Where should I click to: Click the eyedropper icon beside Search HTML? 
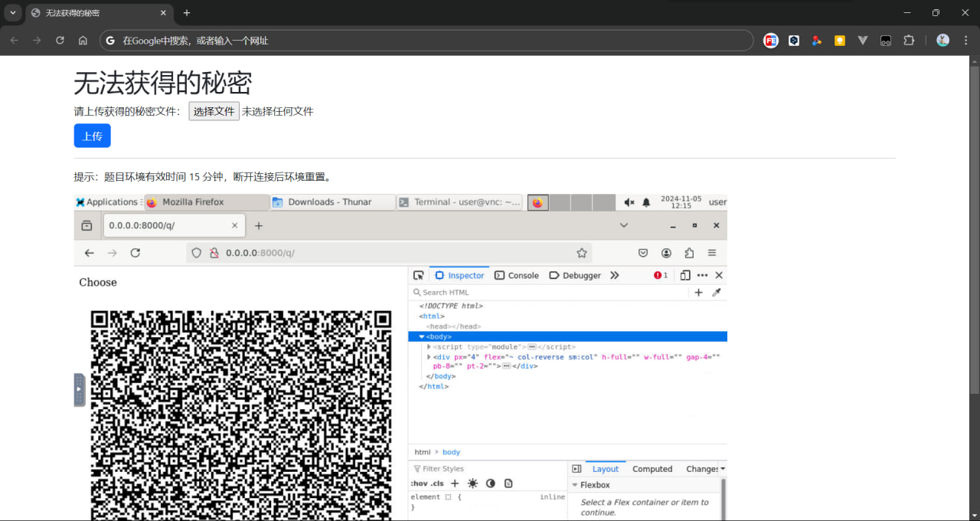click(x=717, y=292)
